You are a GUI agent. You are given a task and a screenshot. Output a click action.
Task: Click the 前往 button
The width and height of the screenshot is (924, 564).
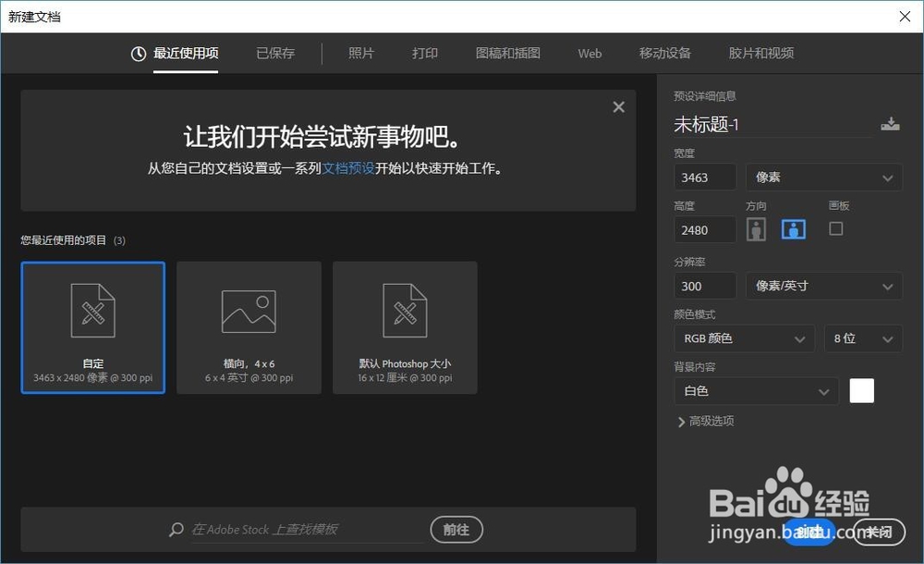456,529
